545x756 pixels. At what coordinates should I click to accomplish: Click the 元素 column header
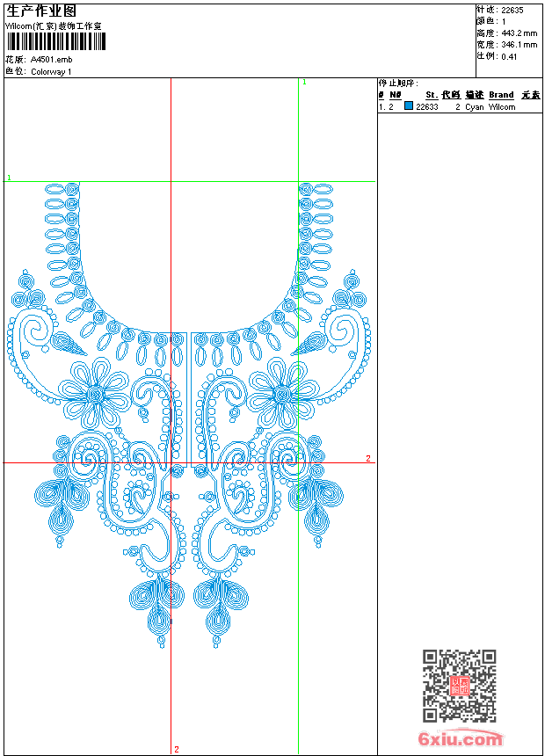click(x=531, y=95)
